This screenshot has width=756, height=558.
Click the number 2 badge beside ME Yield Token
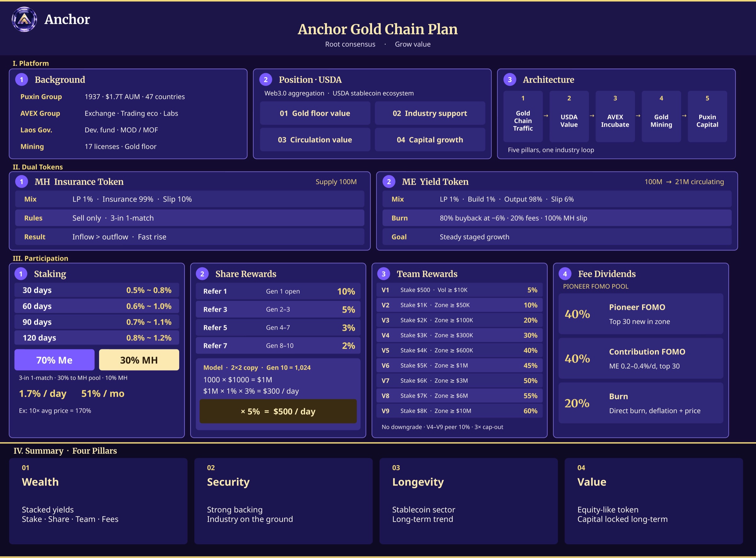(x=389, y=182)
